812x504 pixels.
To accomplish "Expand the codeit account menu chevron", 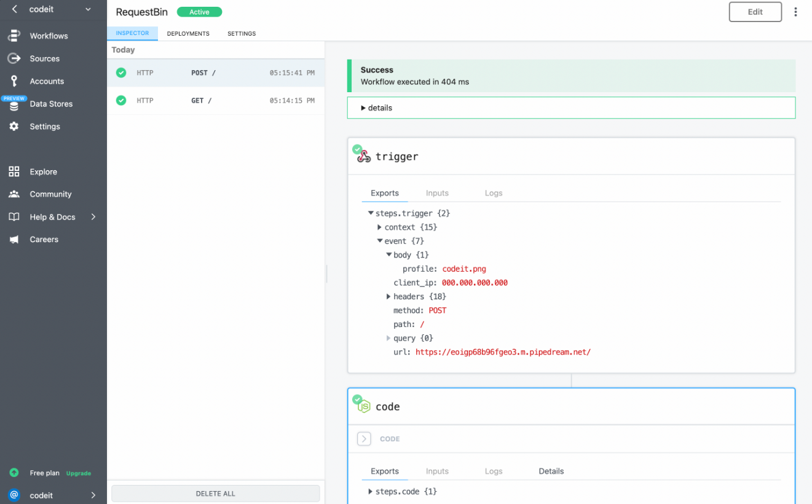I will [x=93, y=495].
